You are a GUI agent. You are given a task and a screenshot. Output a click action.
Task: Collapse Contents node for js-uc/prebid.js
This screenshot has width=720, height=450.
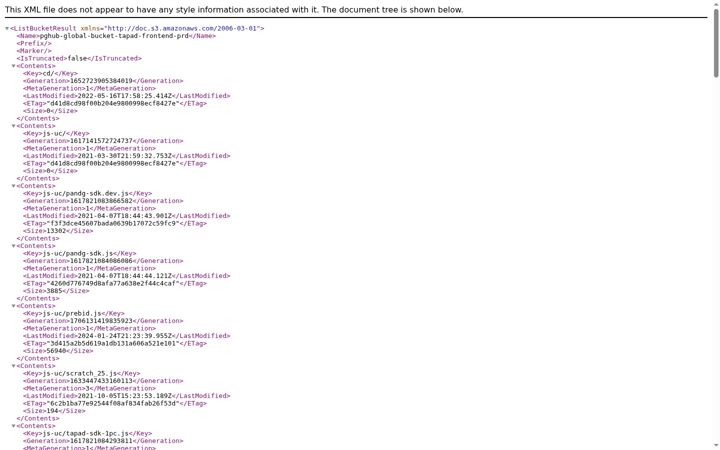[x=13, y=306]
